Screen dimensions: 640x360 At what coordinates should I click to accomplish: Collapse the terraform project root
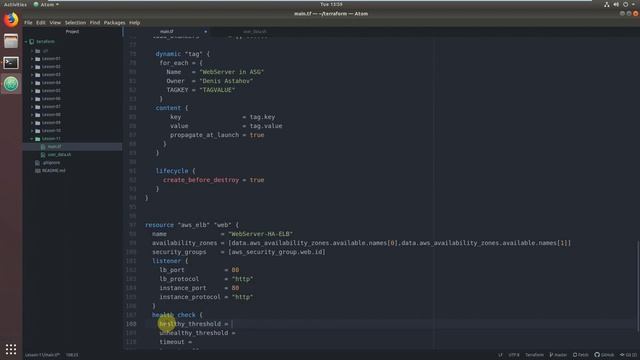point(26,42)
